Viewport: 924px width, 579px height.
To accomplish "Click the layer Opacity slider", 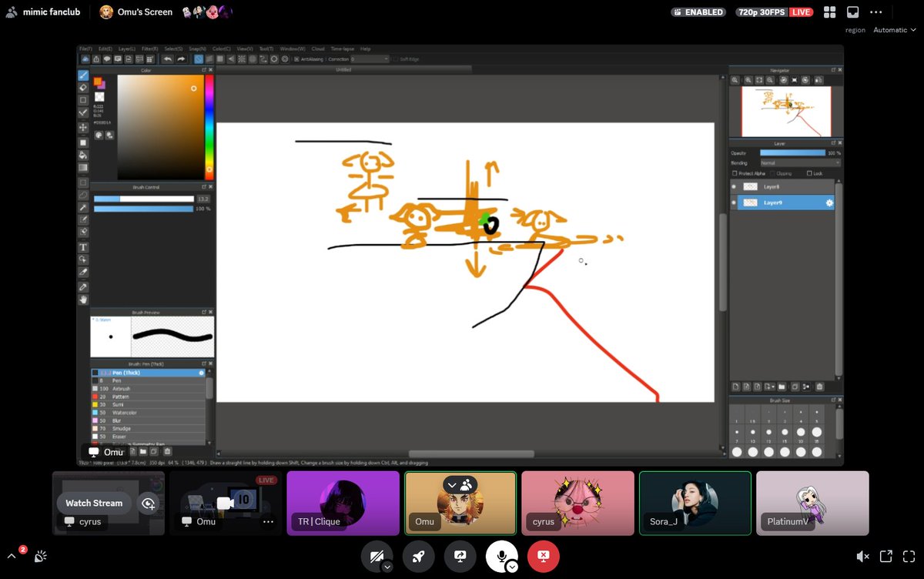I will point(792,153).
